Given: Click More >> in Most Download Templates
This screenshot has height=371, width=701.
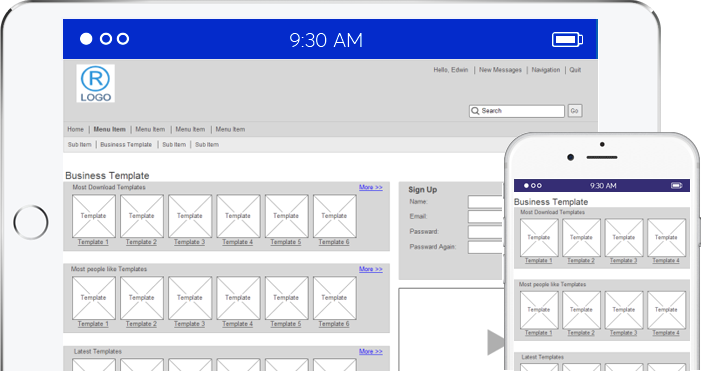Looking at the screenshot, I should 371,187.
